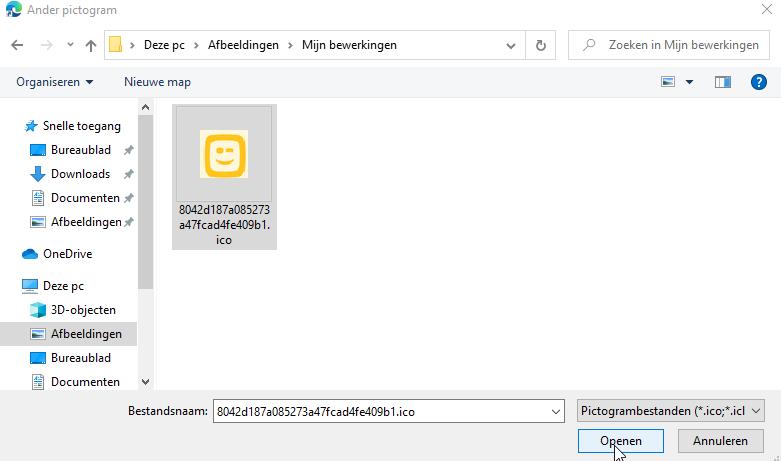The width and height of the screenshot is (781, 461).
Task: Create a folder with Nieuwe map
Action: click(157, 82)
